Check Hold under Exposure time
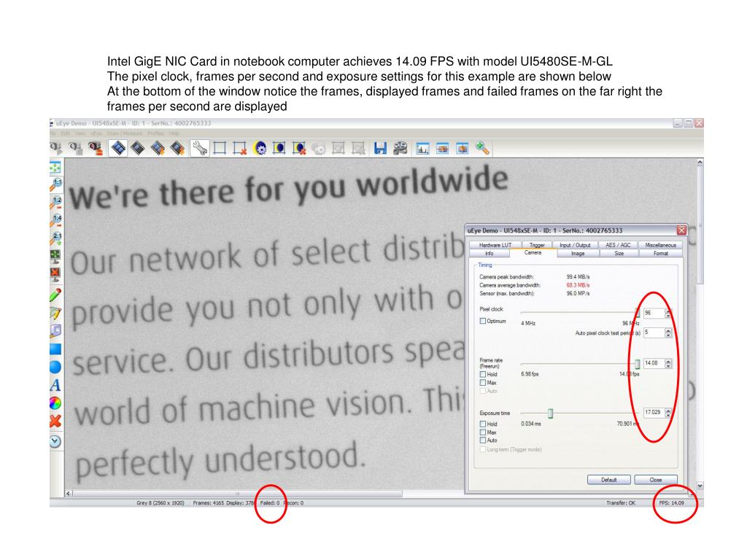 point(483,424)
